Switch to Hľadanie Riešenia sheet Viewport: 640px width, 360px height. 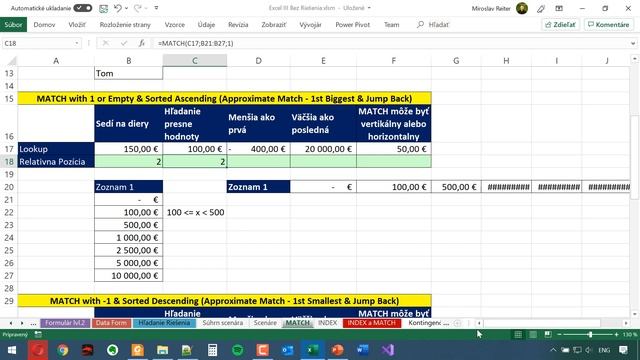coord(164,323)
